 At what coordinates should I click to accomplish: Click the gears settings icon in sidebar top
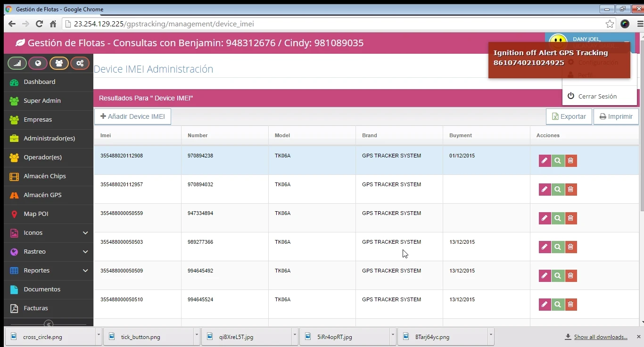(80, 63)
